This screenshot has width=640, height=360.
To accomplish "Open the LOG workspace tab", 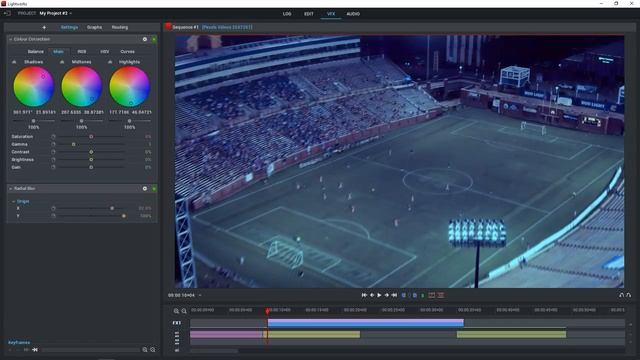I will pos(287,14).
